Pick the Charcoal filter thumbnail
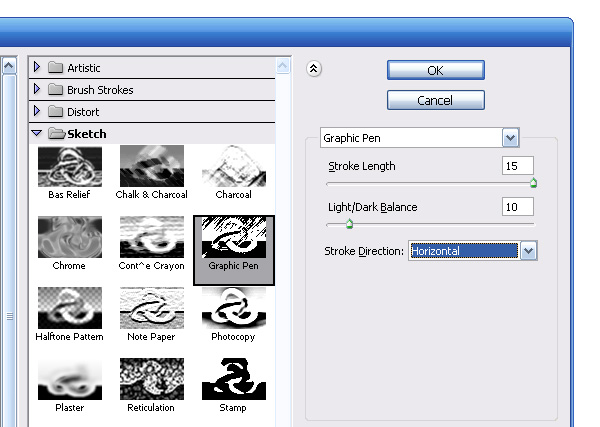 point(234,166)
